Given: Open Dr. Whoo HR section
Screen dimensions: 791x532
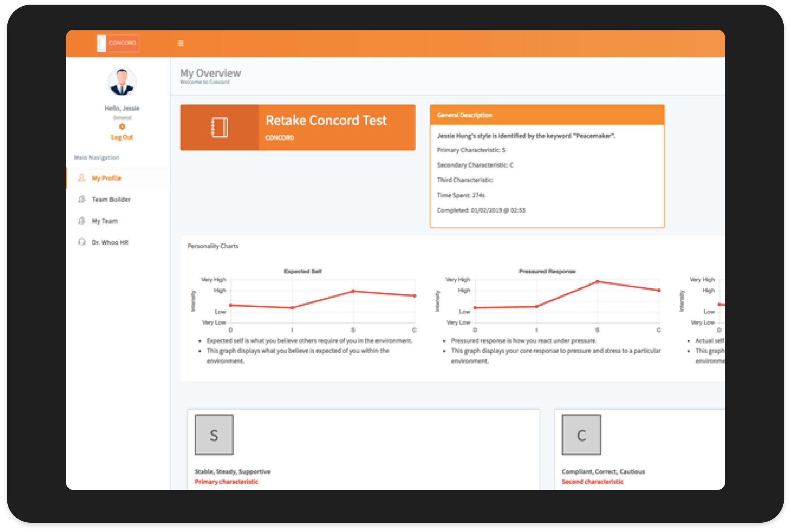Looking at the screenshot, I should pos(110,242).
